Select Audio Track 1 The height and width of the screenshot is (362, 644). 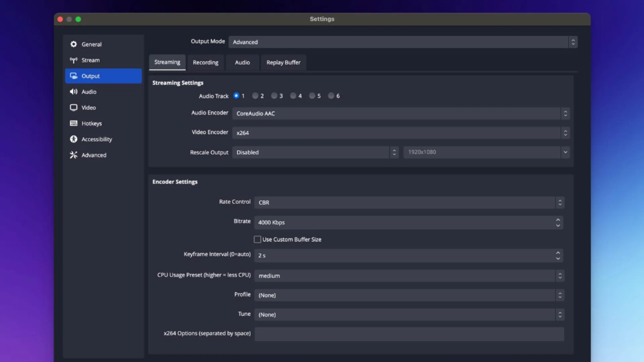pos(236,96)
